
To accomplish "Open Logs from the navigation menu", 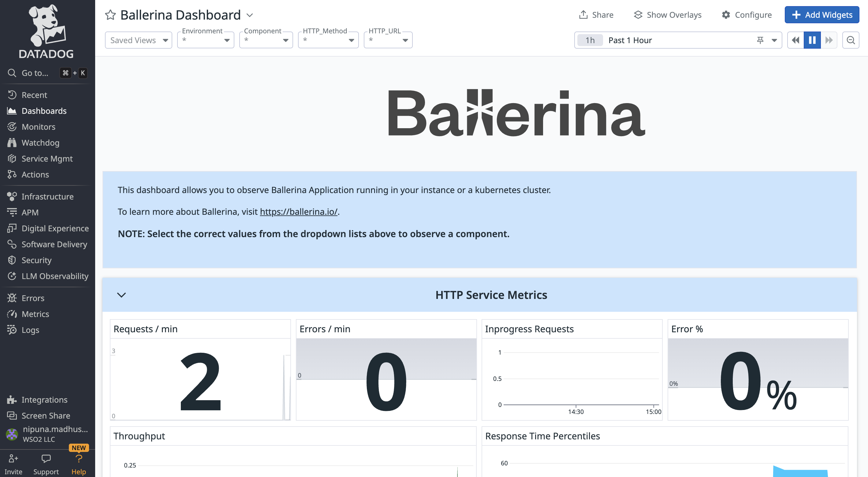I will pos(30,330).
